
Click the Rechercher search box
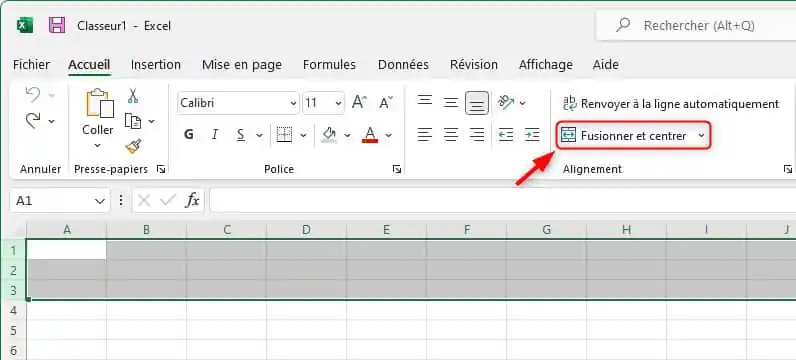coord(696,25)
